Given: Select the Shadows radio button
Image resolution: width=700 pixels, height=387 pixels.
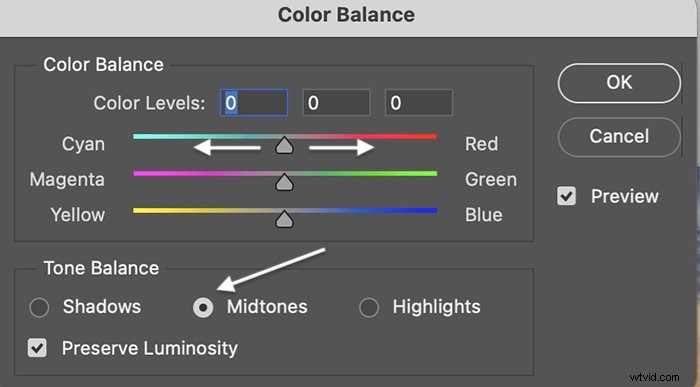Looking at the screenshot, I should (39, 308).
